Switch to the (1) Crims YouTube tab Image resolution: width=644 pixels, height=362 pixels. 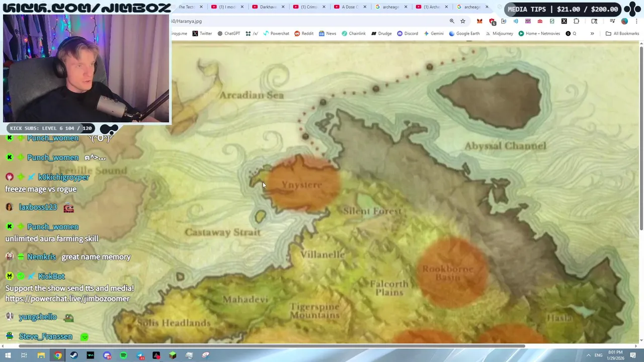(309, 7)
